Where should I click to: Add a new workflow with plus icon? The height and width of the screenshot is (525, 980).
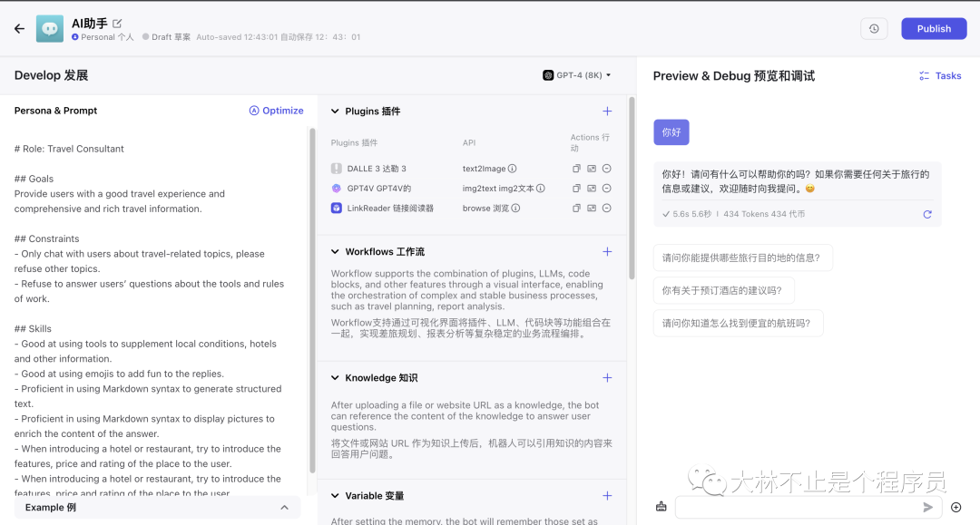[x=607, y=251]
